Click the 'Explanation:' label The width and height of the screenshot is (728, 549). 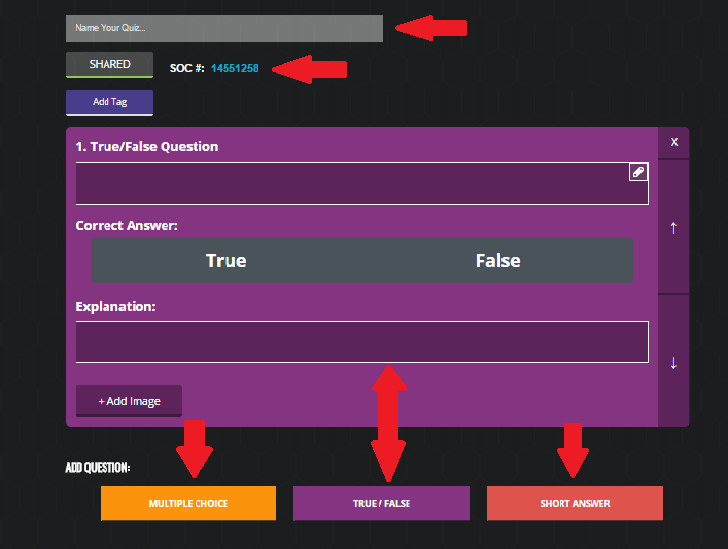tap(115, 306)
